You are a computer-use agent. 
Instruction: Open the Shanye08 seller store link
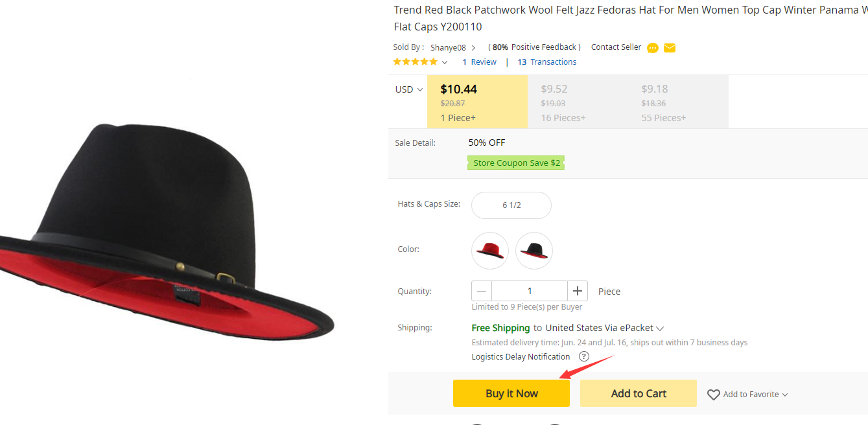tap(448, 47)
